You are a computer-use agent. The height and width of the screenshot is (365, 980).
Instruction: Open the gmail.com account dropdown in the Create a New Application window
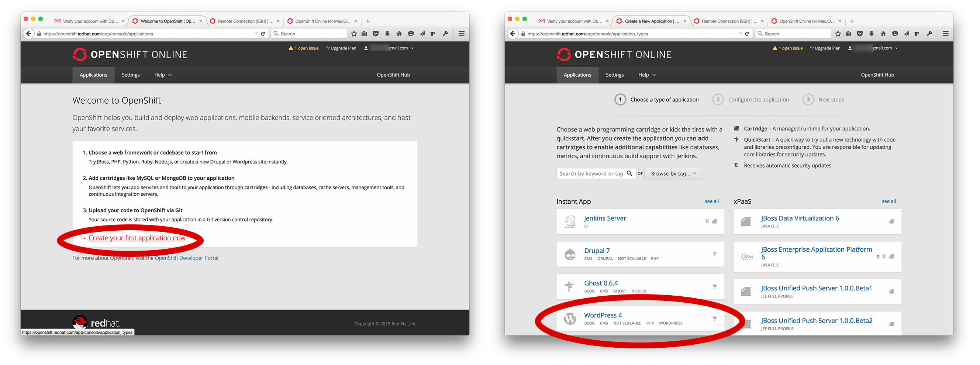pos(873,48)
